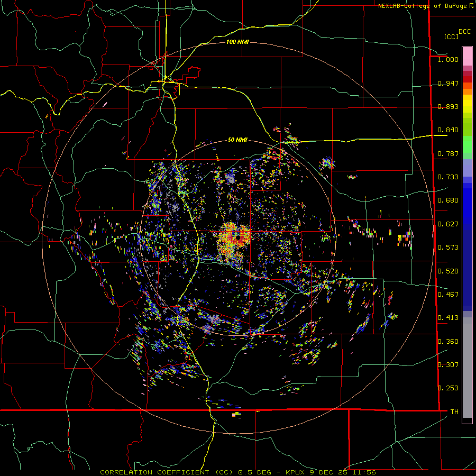Click the 0.680 scale value
The height and width of the screenshot is (476, 476).
click(448, 200)
